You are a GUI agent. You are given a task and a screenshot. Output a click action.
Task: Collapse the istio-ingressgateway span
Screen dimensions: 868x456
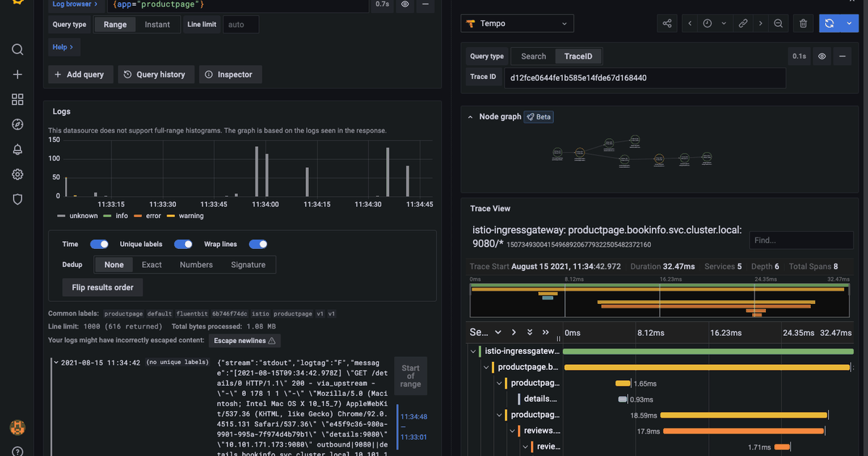tap(474, 351)
